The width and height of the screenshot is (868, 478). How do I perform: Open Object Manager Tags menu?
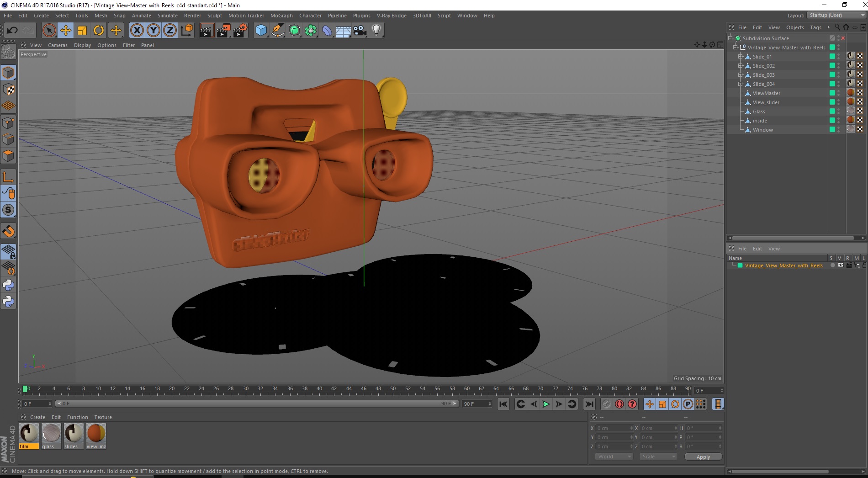815,27
